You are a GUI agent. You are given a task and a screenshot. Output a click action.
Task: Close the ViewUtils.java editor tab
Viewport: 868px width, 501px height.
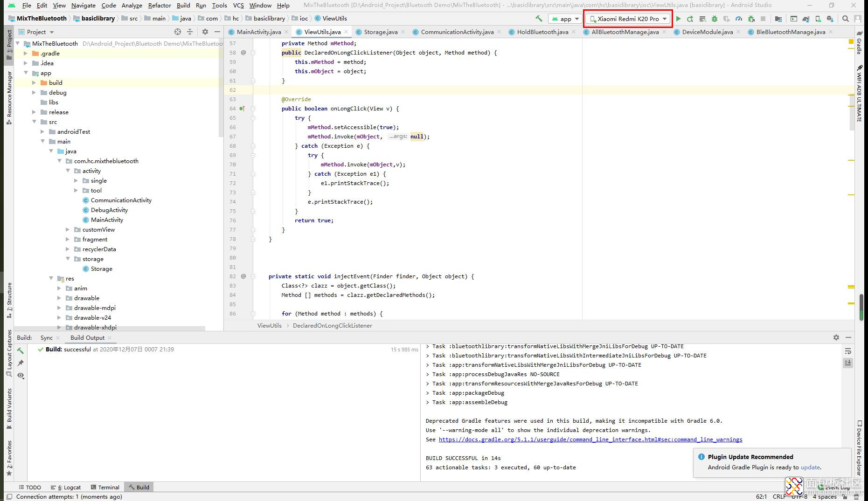pyautogui.click(x=346, y=32)
